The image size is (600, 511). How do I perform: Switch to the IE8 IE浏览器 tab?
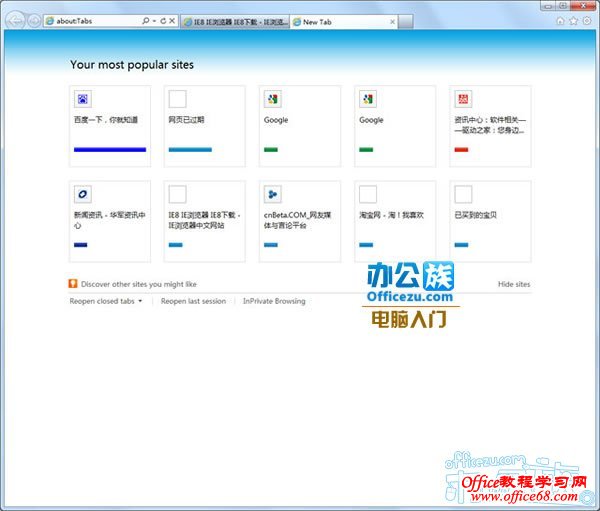click(x=235, y=22)
